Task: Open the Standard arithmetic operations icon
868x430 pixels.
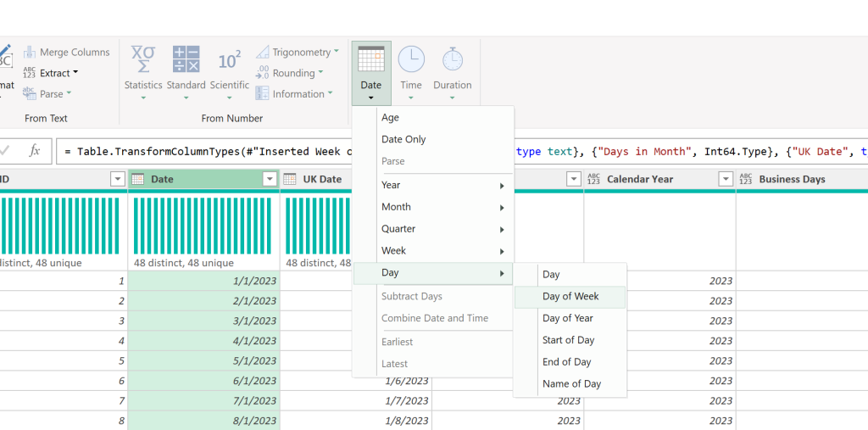Action: (186, 59)
